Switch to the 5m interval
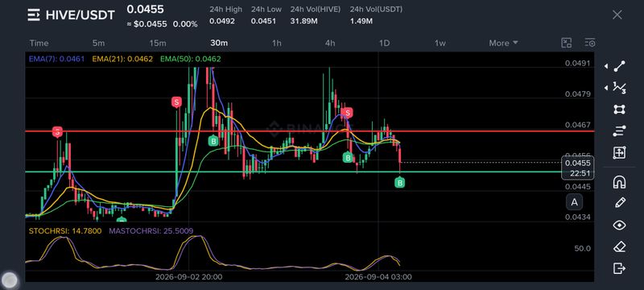This screenshot has height=290, width=644. pyautogui.click(x=98, y=43)
